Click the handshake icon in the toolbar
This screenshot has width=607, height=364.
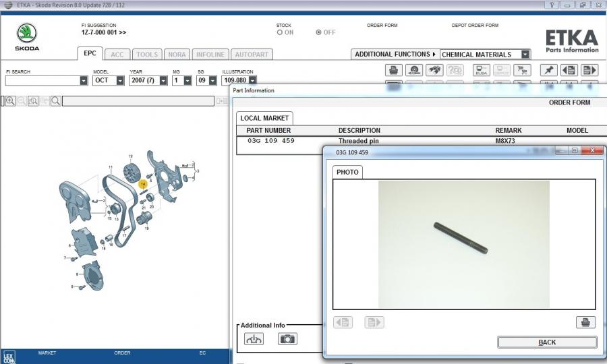(x=435, y=70)
